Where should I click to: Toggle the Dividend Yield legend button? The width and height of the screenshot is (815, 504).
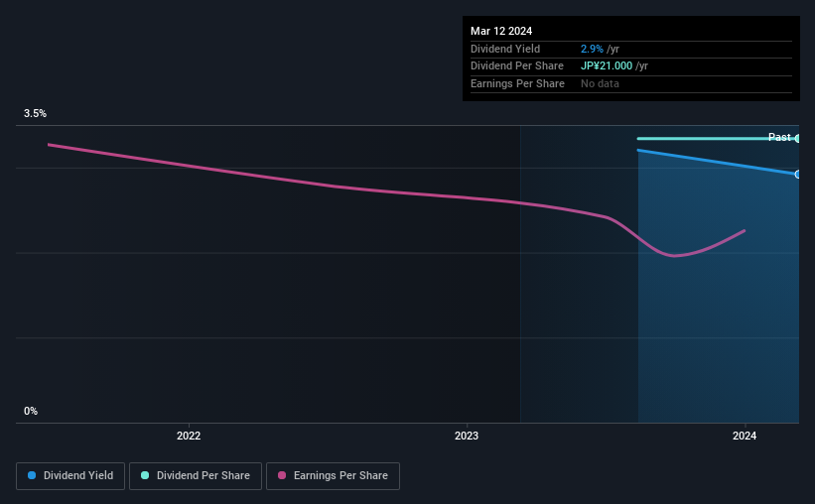click(x=69, y=476)
